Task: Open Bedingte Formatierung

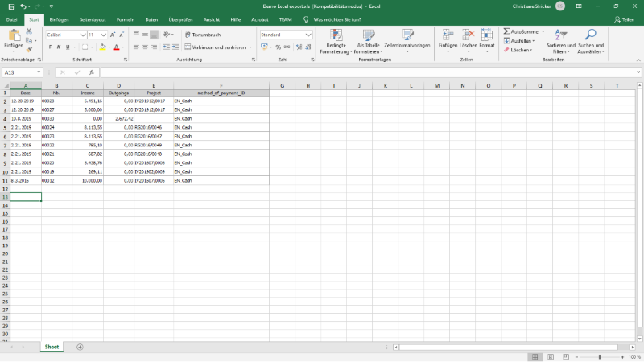Action: point(336,42)
